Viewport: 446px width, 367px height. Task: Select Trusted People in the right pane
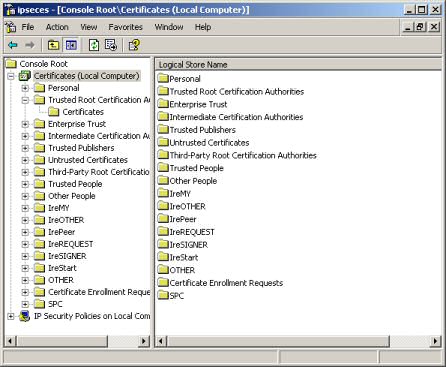click(197, 168)
